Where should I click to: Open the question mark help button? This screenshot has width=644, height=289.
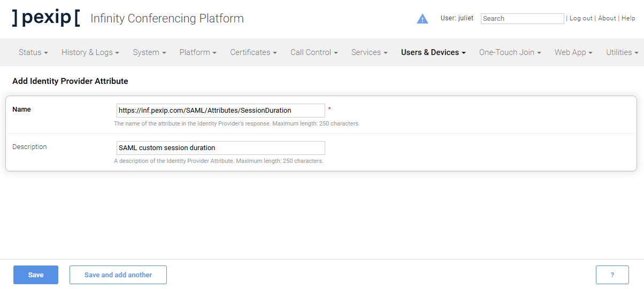612,275
